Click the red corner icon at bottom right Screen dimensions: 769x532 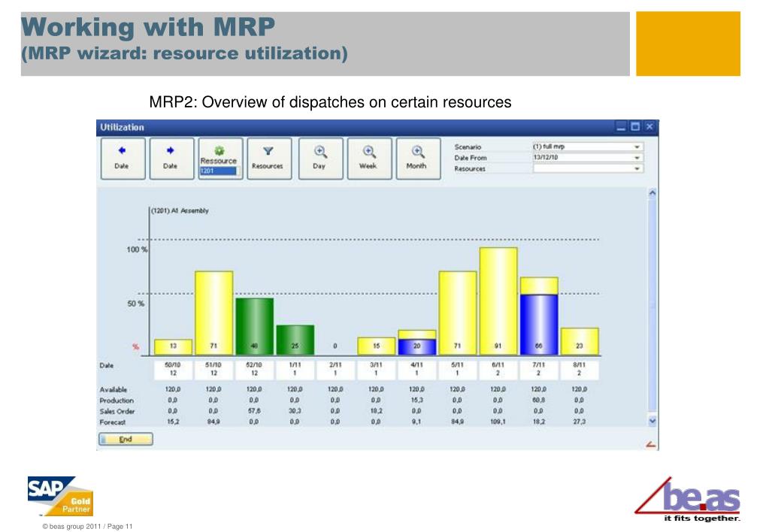coord(651,445)
